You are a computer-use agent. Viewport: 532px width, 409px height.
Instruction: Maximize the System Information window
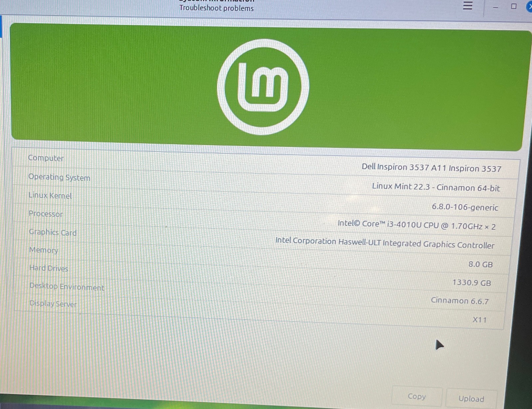(x=514, y=6)
